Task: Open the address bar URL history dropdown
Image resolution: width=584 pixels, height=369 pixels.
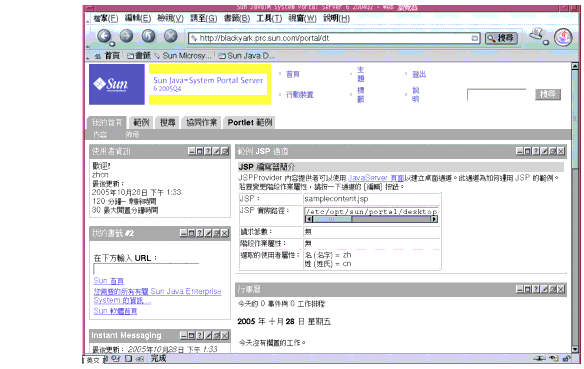Action: [474, 38]
